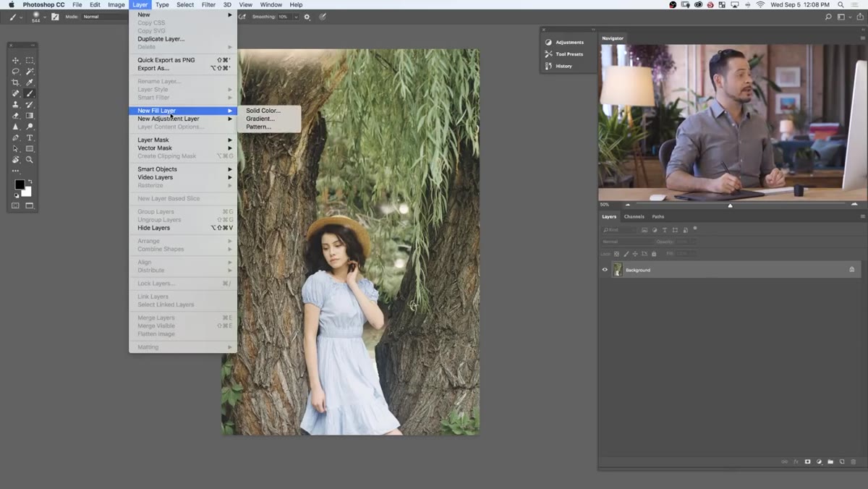The width and height of the screenshot is (868, 489).
Task: Open the Smoothing percentage dropdown
Action: point(296,17)
